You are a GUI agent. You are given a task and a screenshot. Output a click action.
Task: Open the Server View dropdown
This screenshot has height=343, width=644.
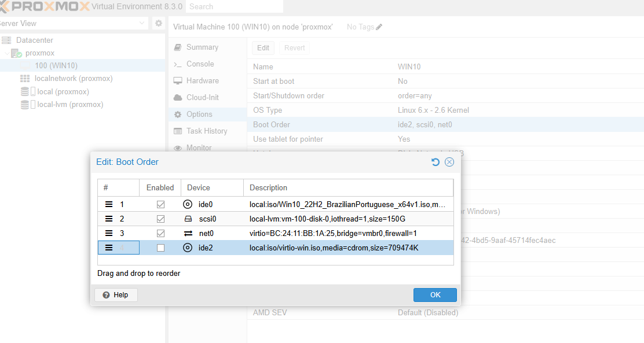point(142,23)
